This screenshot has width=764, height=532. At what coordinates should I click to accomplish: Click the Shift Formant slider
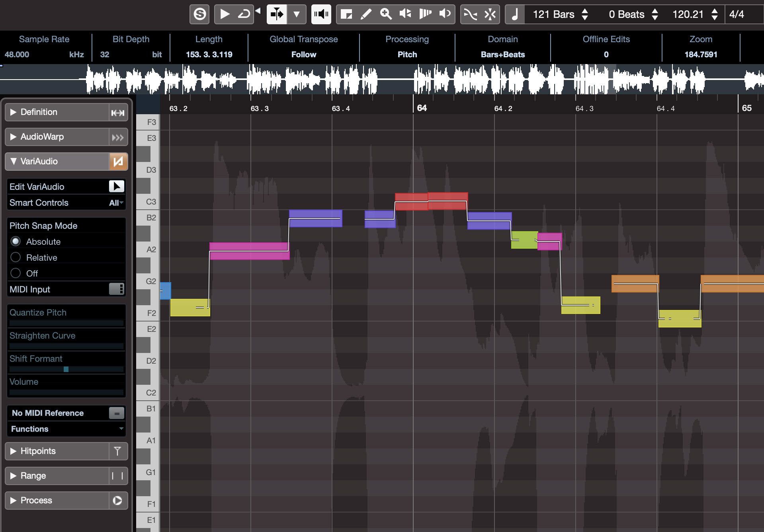(66, 369)
